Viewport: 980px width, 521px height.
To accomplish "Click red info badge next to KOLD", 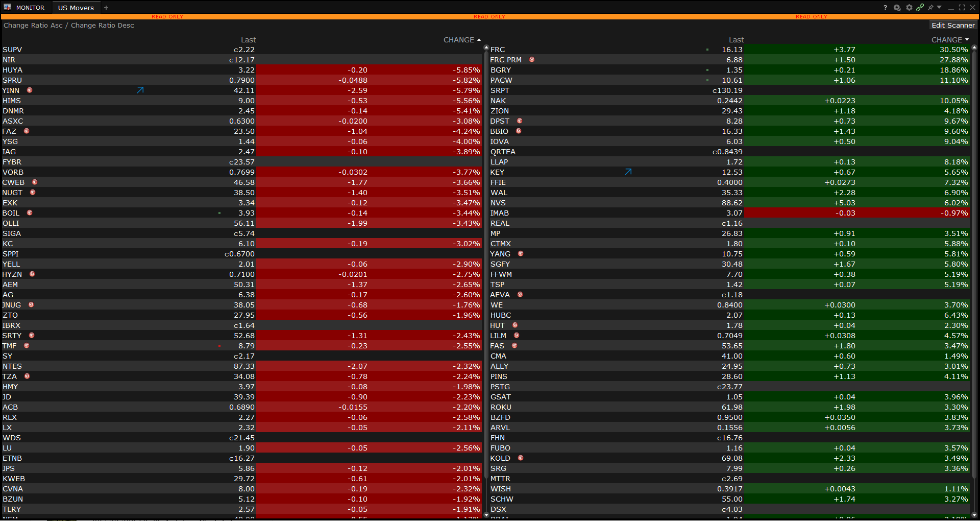I will point(521,458).
